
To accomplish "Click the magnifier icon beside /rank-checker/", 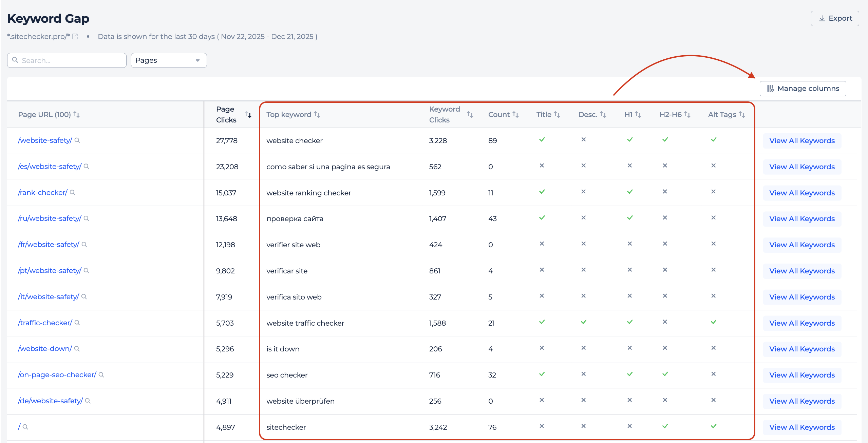I will 73,193.
